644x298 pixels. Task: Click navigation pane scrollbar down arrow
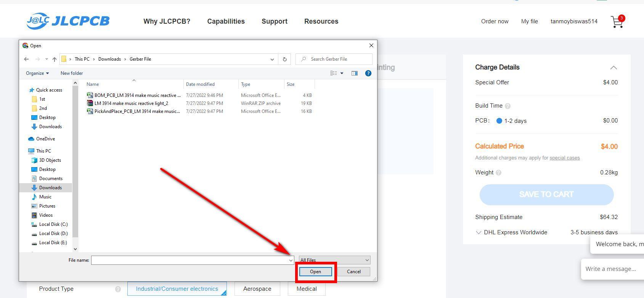[75, 249]
